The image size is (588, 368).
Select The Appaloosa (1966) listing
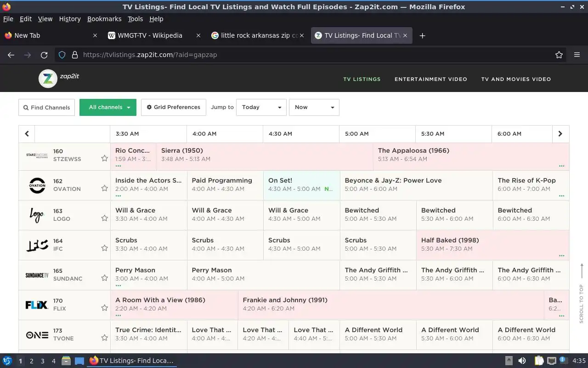click(x=471, y=156)
